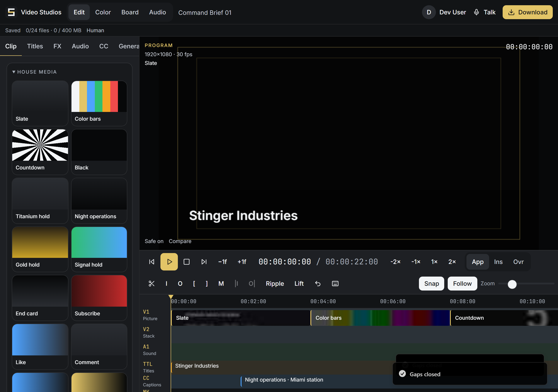Click the right bracket trim tool
The image size is (558, 392).
click(x=207, y=283)
